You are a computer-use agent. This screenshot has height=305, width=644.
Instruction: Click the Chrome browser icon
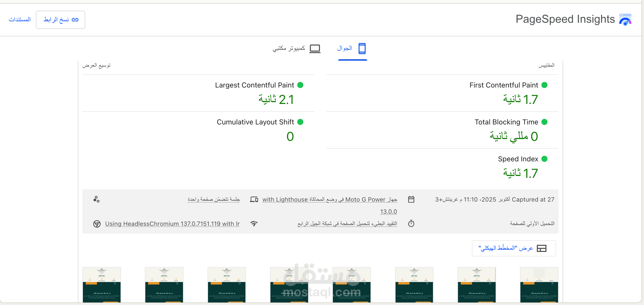[x=97, y=224]
